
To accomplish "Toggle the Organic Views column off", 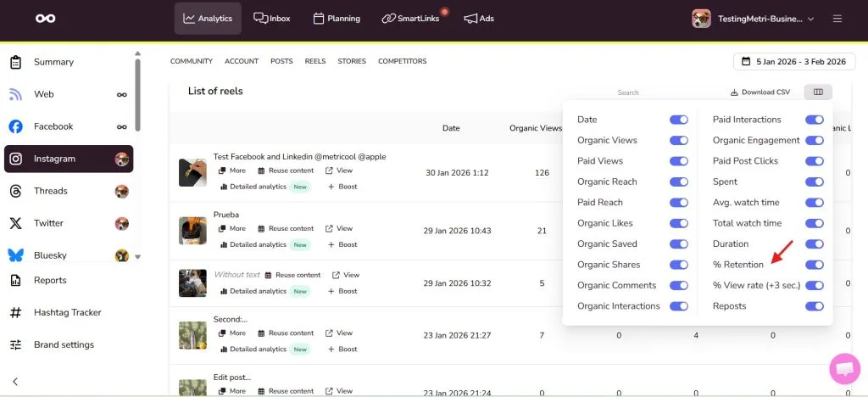I will click(678, 140).
